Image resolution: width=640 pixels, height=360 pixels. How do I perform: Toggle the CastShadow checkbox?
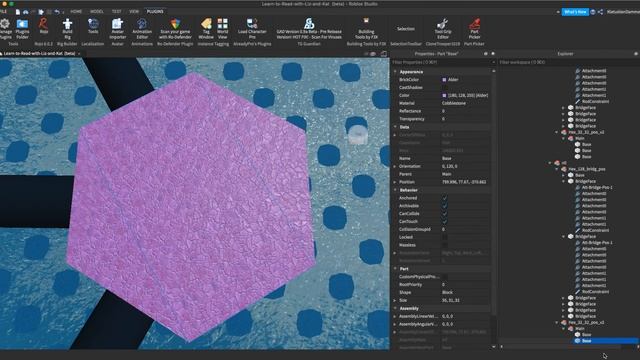444,87
